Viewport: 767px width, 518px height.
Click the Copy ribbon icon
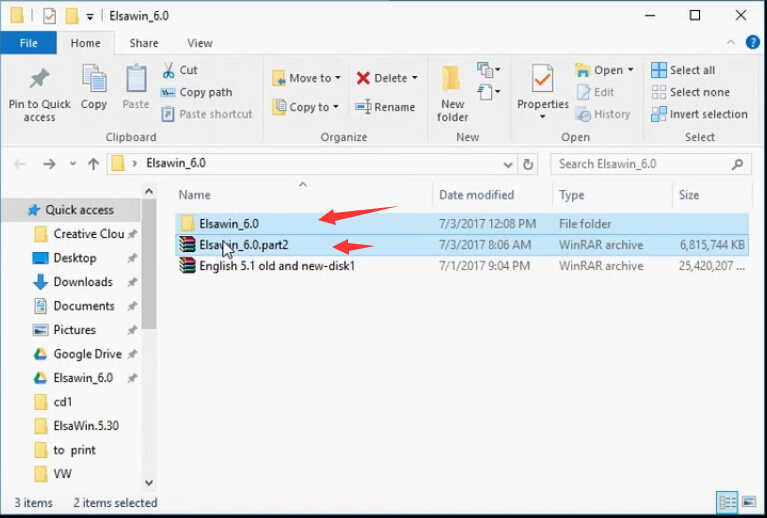[x=93, y=79]
